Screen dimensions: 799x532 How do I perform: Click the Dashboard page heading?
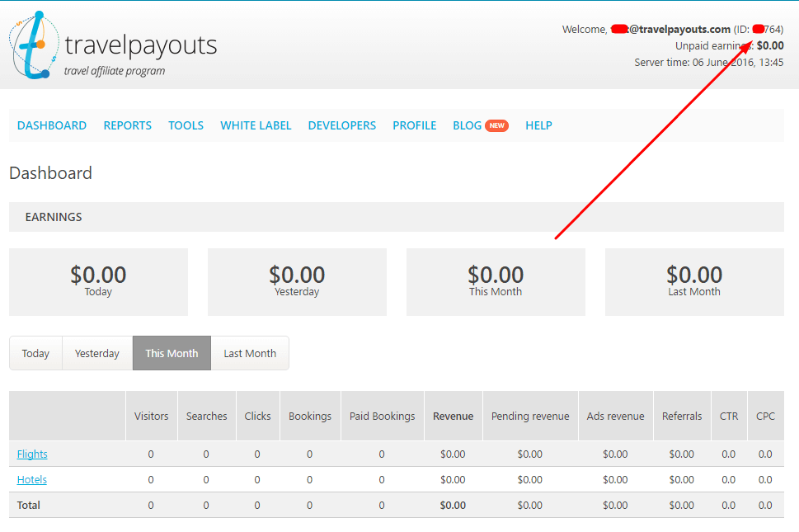(50, 172)
